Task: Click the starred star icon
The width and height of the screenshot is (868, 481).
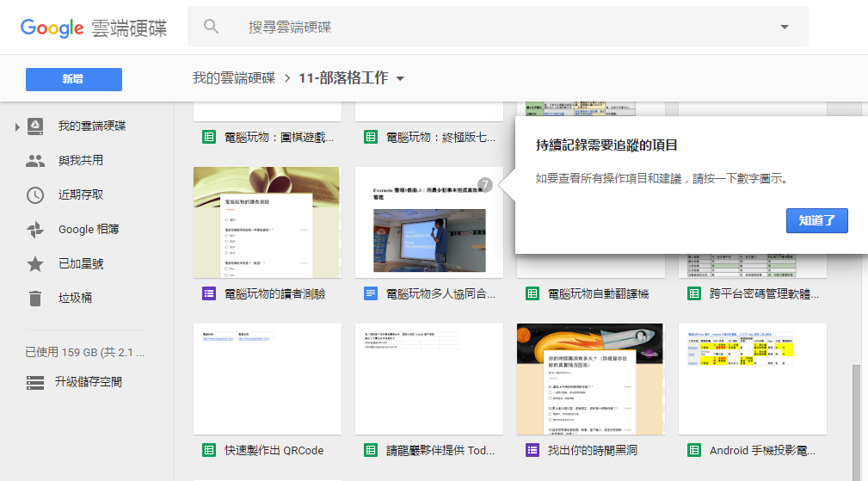Action: click(35, 264)
